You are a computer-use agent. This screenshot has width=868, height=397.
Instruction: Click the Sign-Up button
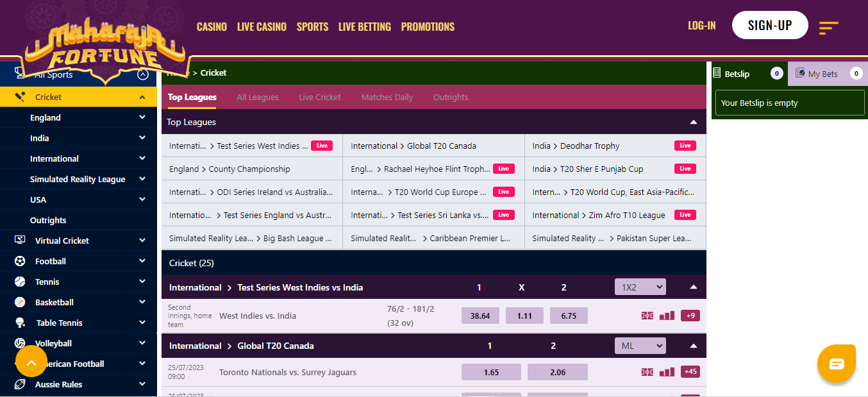coord(770,25)
